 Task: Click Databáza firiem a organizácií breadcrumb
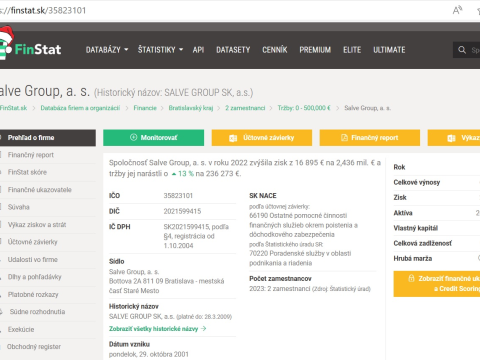80,108
